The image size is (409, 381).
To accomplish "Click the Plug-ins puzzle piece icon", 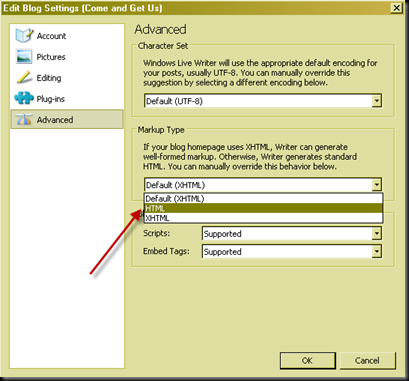I will [24, 98].
